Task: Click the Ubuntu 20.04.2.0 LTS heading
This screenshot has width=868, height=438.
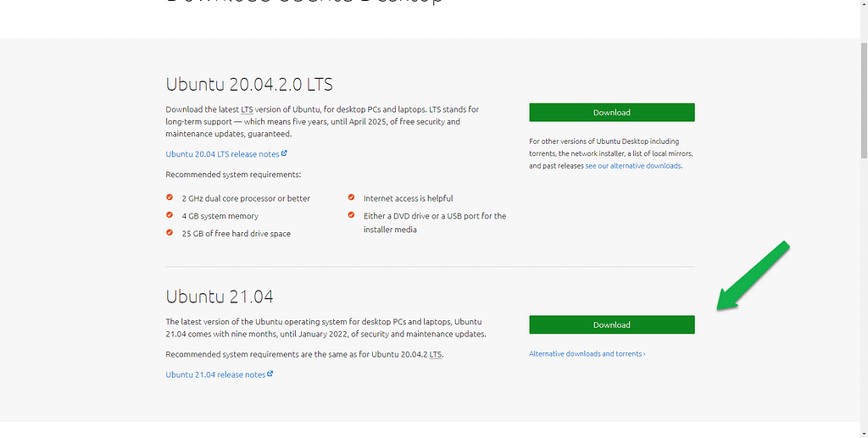Action: [x=249, y=85]
